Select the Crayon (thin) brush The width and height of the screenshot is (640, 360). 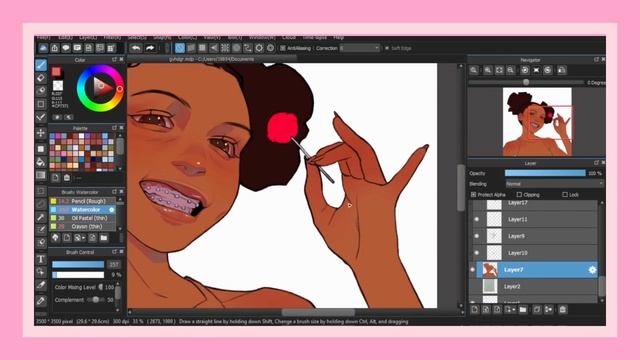(x=82, y=226)
